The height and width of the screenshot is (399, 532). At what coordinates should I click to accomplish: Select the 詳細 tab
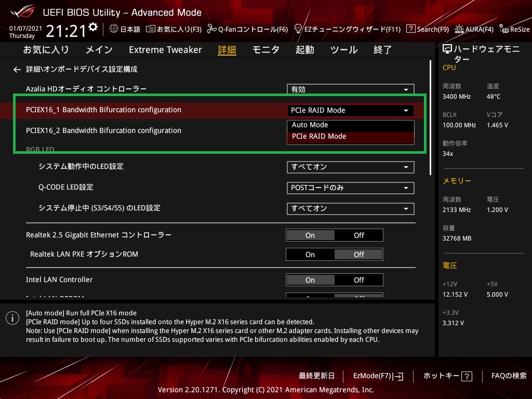[x=227, y=50]
